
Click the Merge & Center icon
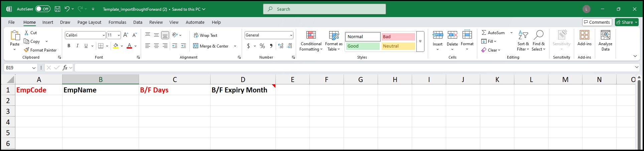click(x=196, y=46)
